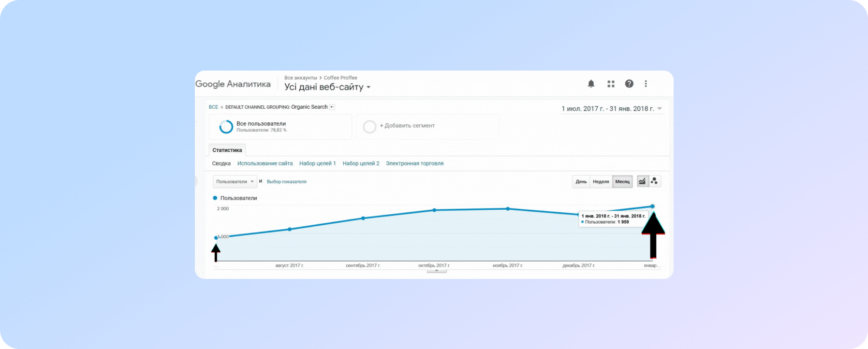This screenshot has width=868, height=349.
Task: Click Coffee Proffee breadcrumb
Action: [x=340, y=78]
